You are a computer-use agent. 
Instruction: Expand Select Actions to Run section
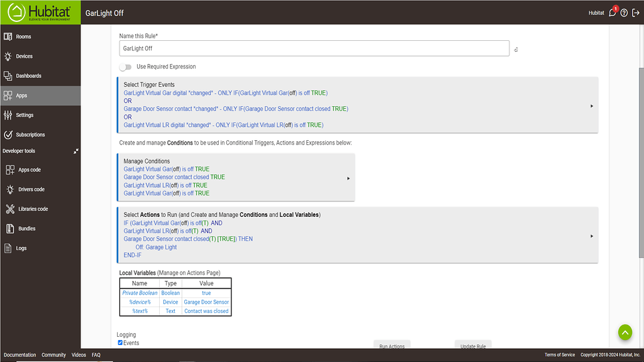(592, 236)
